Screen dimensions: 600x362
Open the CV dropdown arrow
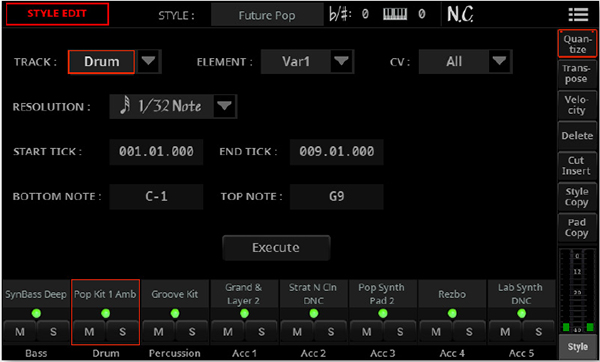499,61
